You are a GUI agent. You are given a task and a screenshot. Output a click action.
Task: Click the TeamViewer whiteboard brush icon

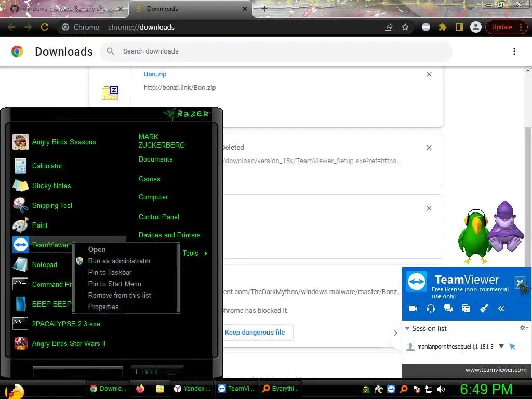[x=484, y=309]
